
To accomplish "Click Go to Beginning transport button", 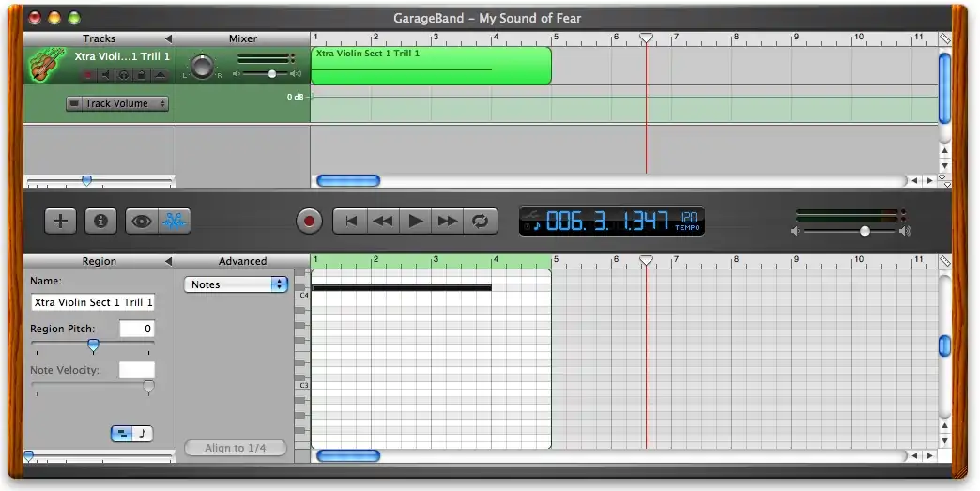I will coord(351,222).
